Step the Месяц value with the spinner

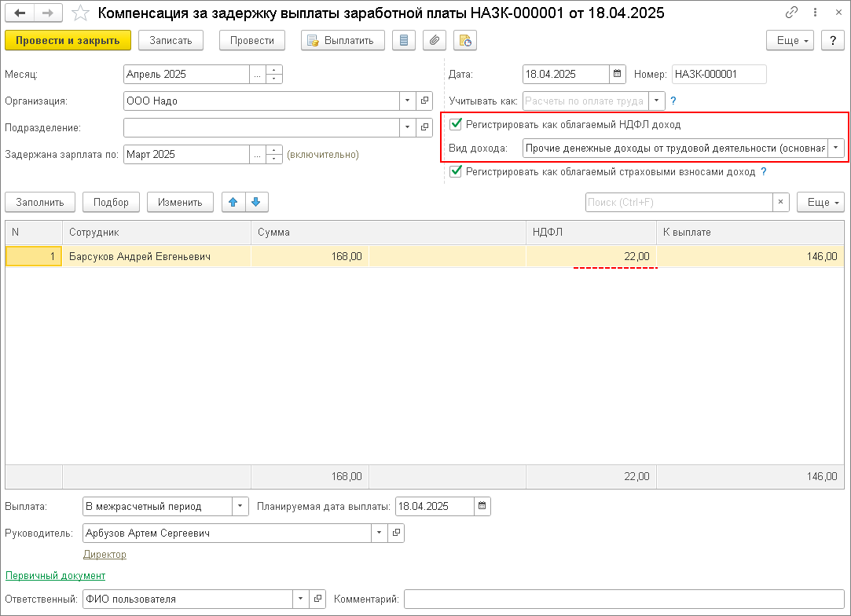point(274,74)
